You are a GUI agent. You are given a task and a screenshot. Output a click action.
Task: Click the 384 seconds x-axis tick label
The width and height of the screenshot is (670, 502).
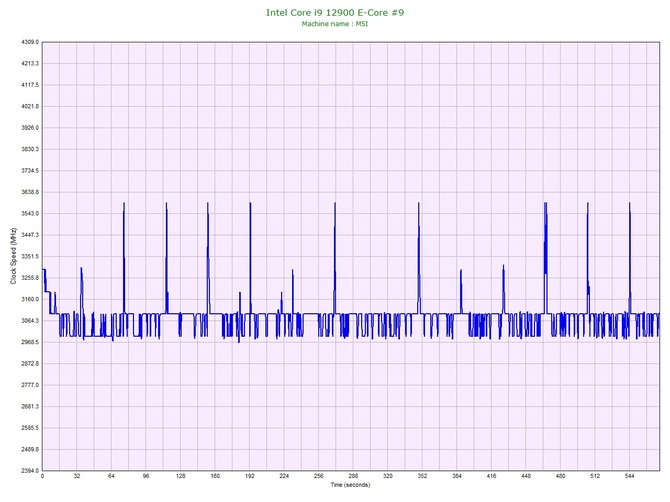[x=457, y=476]
